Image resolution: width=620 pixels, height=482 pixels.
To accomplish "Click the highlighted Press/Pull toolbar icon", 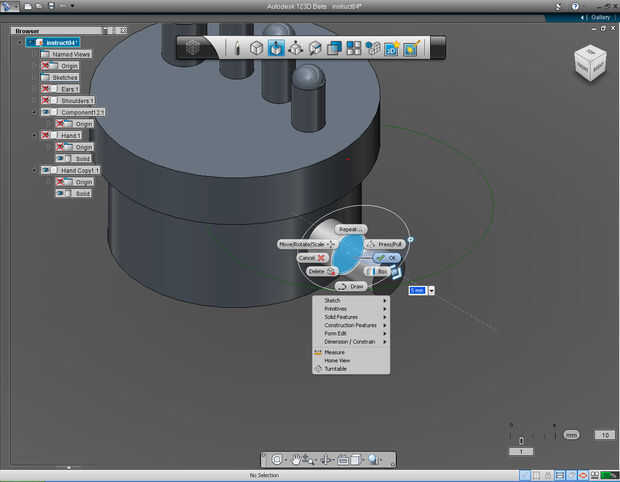I will [x=275, y=48].
